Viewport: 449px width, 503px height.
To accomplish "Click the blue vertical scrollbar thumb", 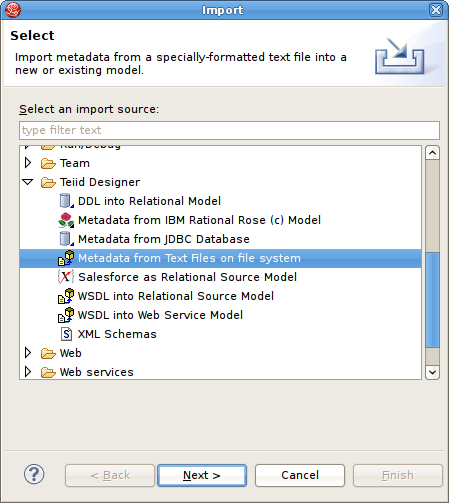I will 432,300.
